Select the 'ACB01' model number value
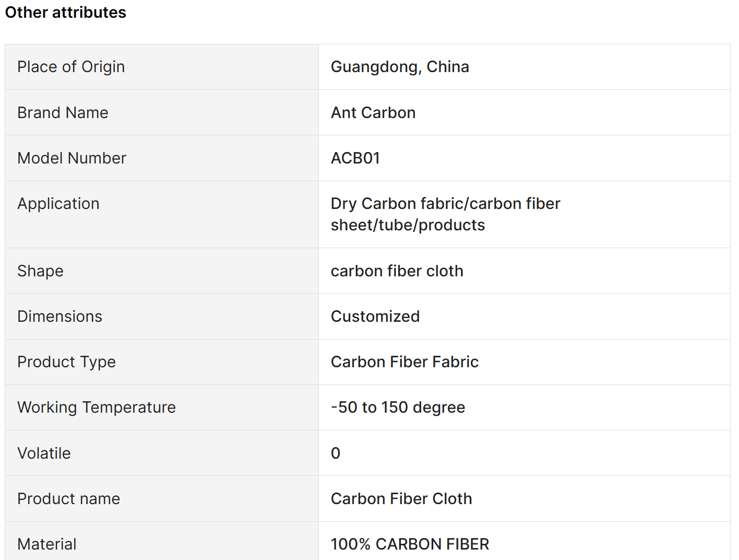Viewport: 739px width, 560px height. (x=355, y=158)
